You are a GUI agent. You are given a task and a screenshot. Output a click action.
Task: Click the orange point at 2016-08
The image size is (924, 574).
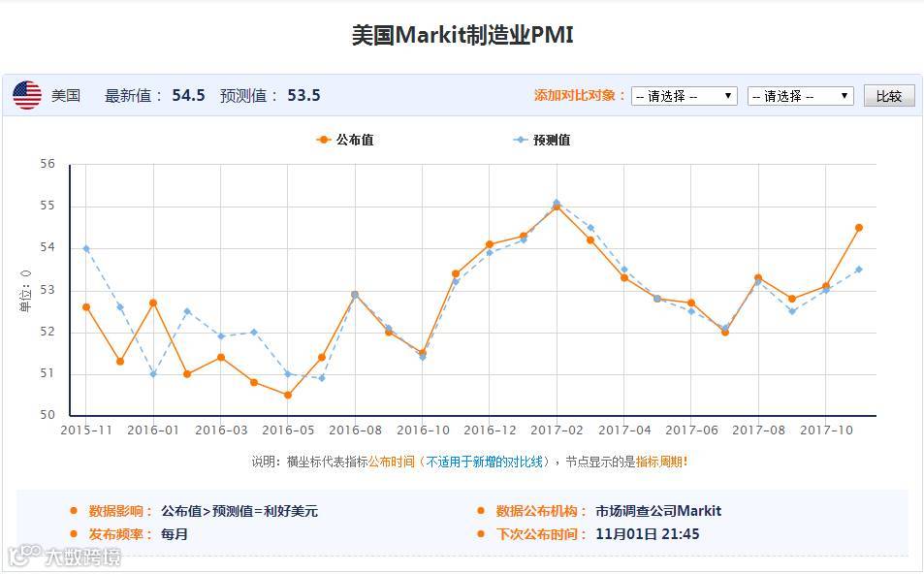(x=355, y=295)
